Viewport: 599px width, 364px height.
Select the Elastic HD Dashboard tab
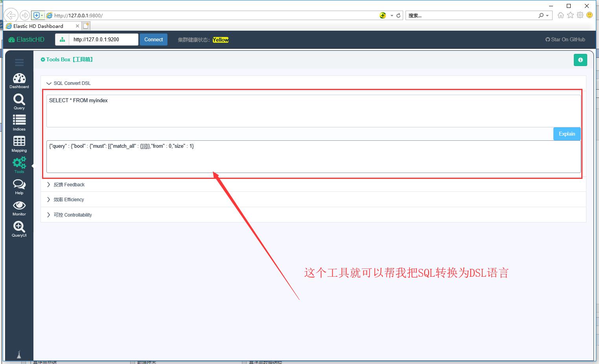42,26
